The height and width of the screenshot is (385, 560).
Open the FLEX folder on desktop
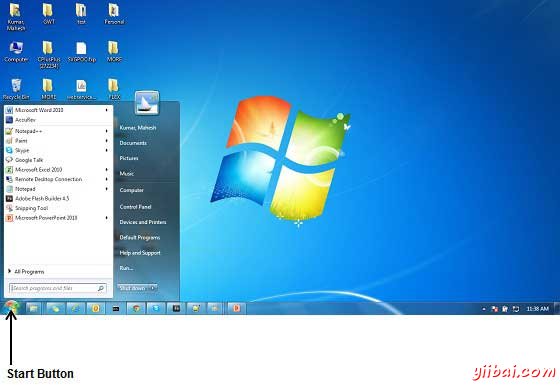[114, 89]
